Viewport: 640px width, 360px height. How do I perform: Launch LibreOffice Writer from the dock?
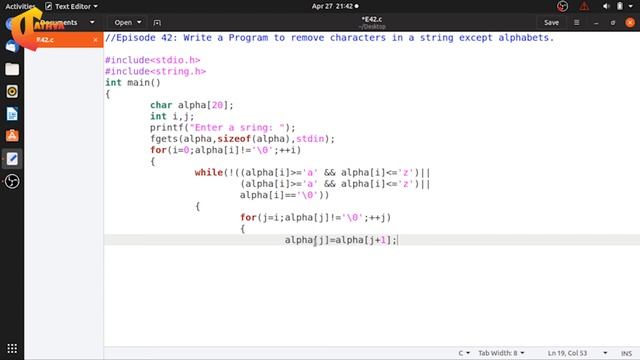[x=12, y=114]
